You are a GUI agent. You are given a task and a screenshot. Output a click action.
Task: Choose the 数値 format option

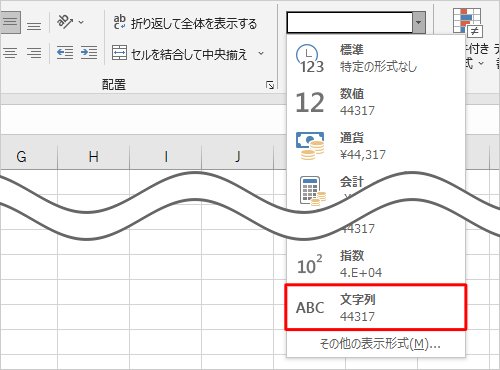point(376,102)
